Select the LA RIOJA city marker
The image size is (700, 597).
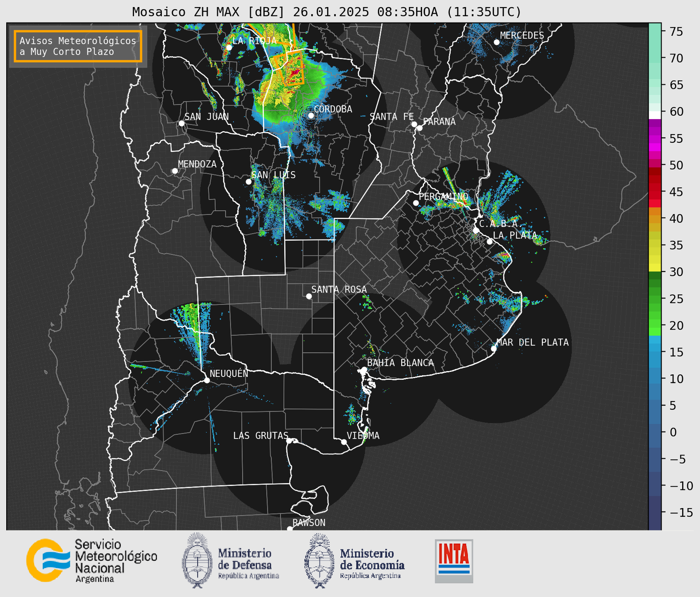pos(229,47)
